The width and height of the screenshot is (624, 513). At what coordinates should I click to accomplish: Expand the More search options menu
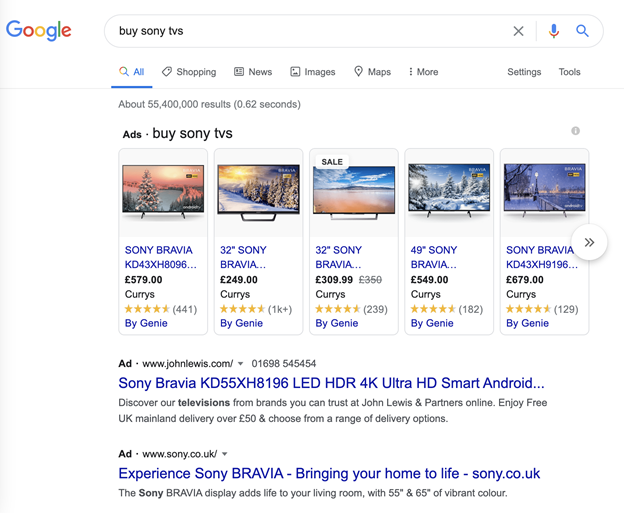[423, 72]
